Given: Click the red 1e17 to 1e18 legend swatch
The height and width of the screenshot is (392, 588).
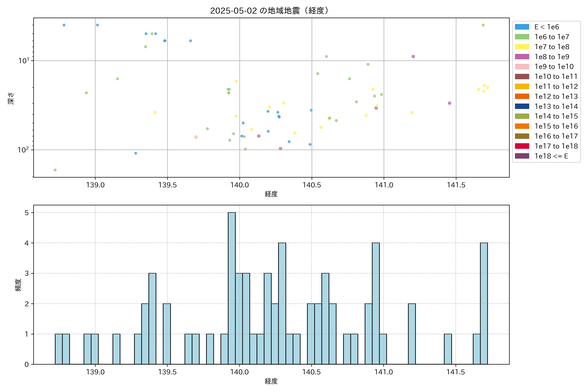Looking at the screenshot, I should tap(522, 146).
